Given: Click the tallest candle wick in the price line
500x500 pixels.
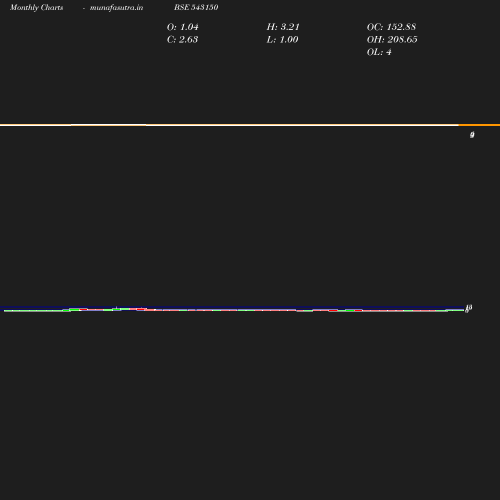Looking at the screenshot, I should click(116, 308).
